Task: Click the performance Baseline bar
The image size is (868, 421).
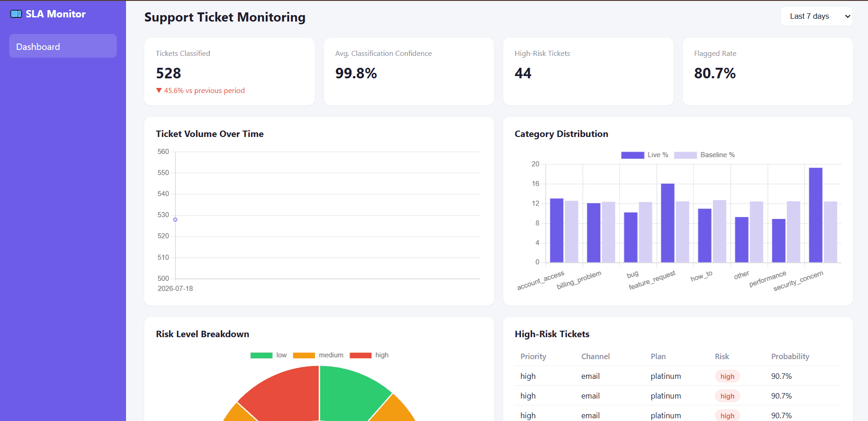Action: 793,232
